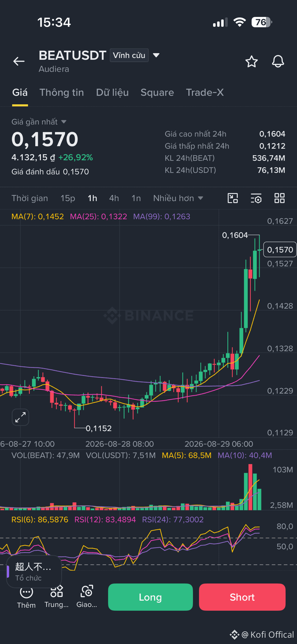Open the Square tab
Viewport: 297px width, 644px height.
(157, 93)
